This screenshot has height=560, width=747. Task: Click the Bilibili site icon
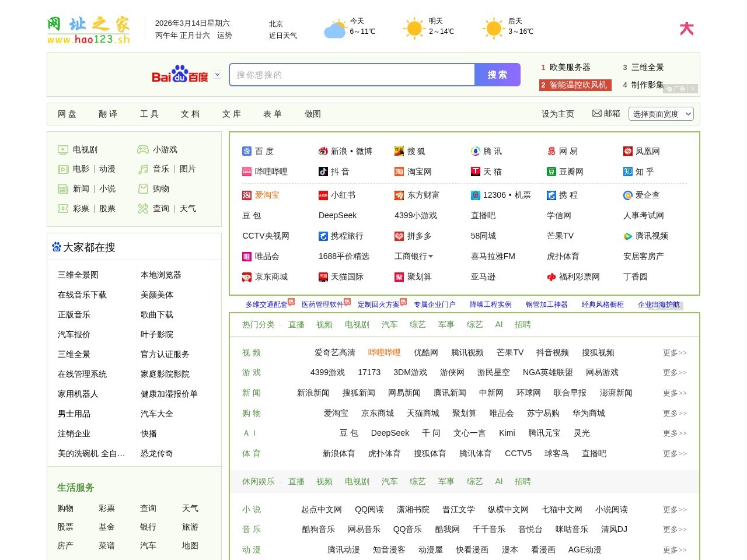(x=246, y=171)
